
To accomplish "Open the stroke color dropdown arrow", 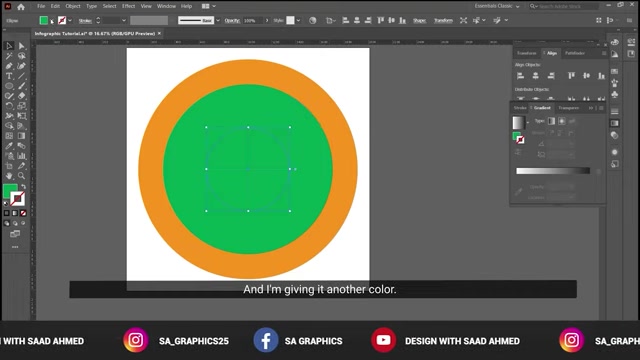I will [70, 20].
